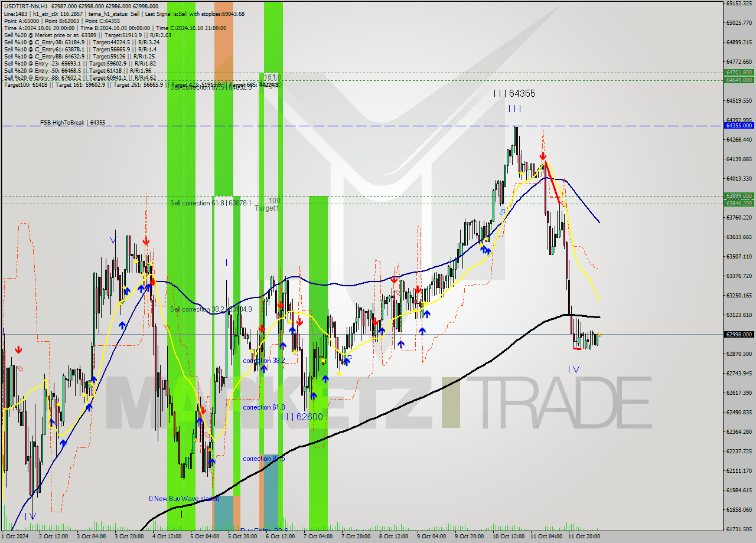
Task: Click the 'I I I 62600' wave label
Action: point(303,417)
